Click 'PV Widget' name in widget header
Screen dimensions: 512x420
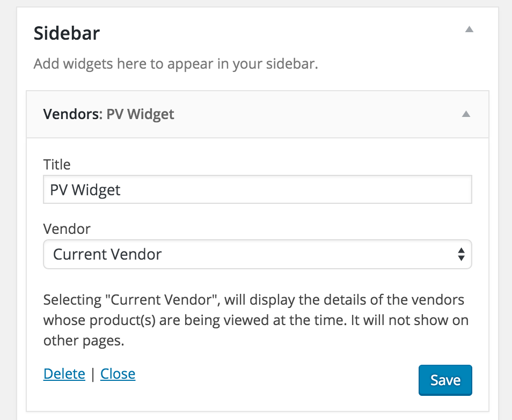[140, 114]
